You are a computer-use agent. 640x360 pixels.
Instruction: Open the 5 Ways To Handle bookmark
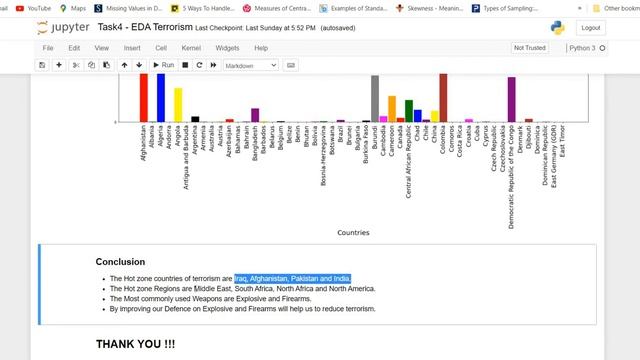point(203,8)
